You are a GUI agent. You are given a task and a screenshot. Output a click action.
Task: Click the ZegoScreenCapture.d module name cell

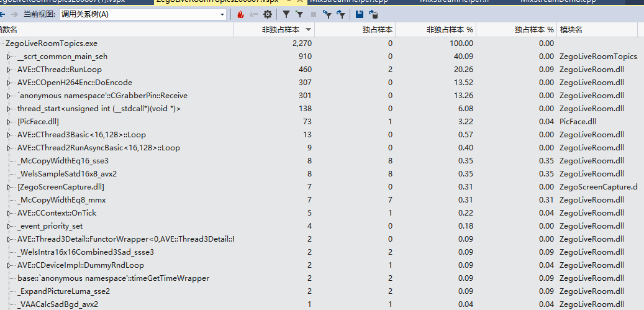tap(599, 187)
